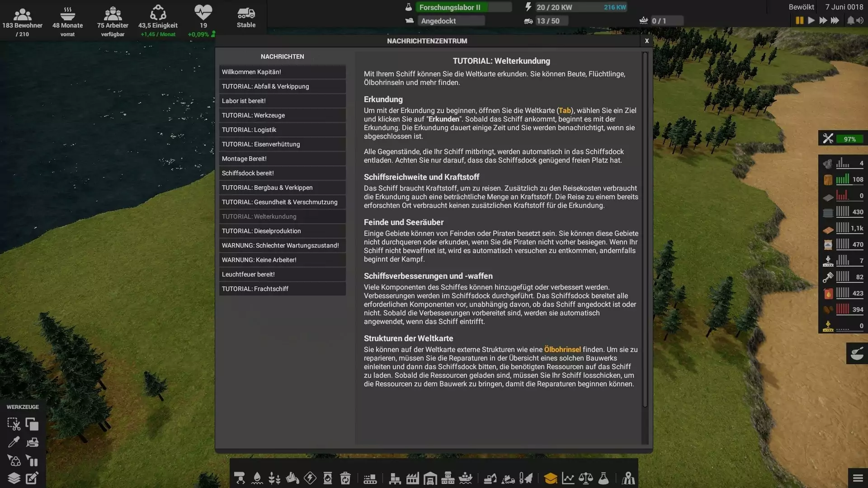Close the Nachrichtenzentrum window
This screenshot has height=488, width=868.
(647, 41)
